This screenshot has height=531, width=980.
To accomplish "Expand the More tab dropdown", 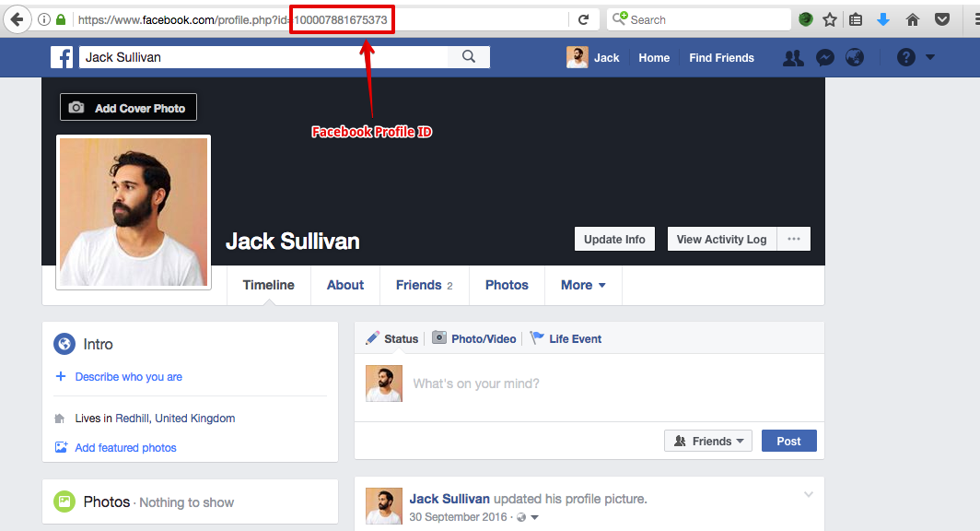I will click(583, 285).
